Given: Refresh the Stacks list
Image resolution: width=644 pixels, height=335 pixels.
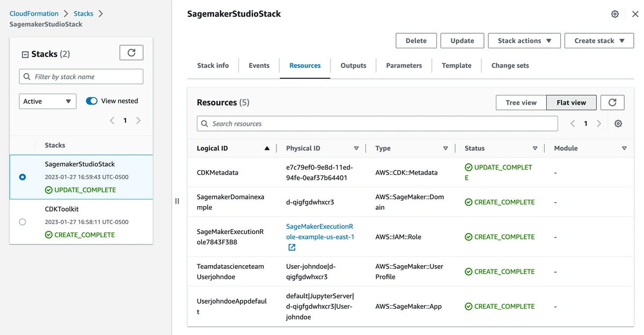Looking at the screenshot, I should pos(131,53).
